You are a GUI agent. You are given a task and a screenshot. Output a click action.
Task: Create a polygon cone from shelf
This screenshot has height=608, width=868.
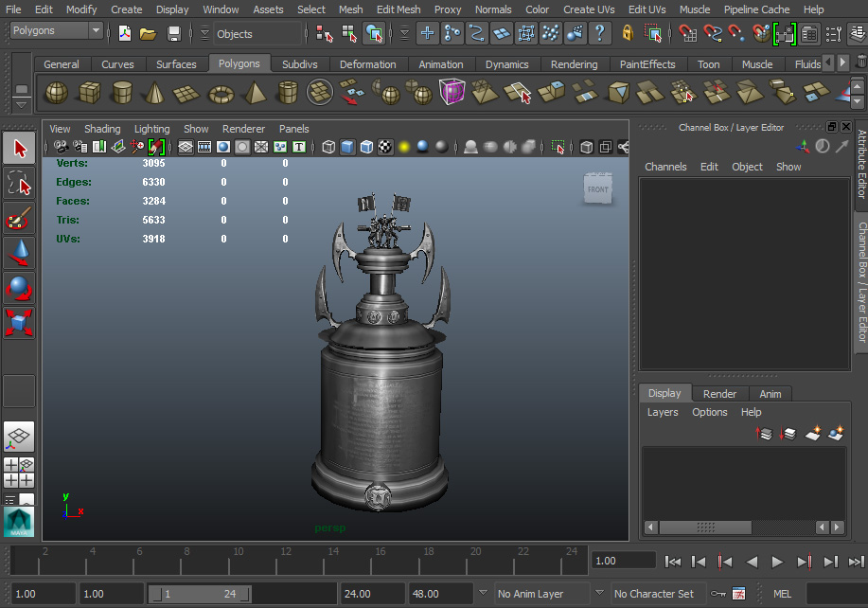[154, 93]
